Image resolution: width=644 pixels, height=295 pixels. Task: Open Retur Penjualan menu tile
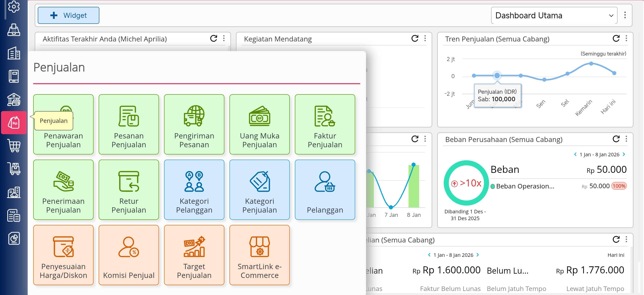[129, 190]
